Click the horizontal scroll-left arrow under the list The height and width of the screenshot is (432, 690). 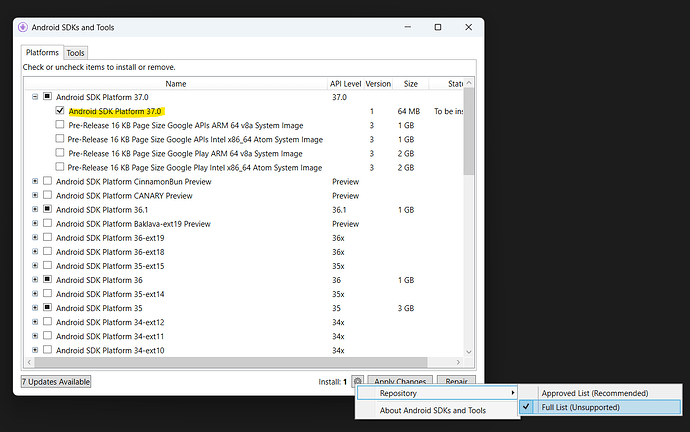(x=29, y=362)
